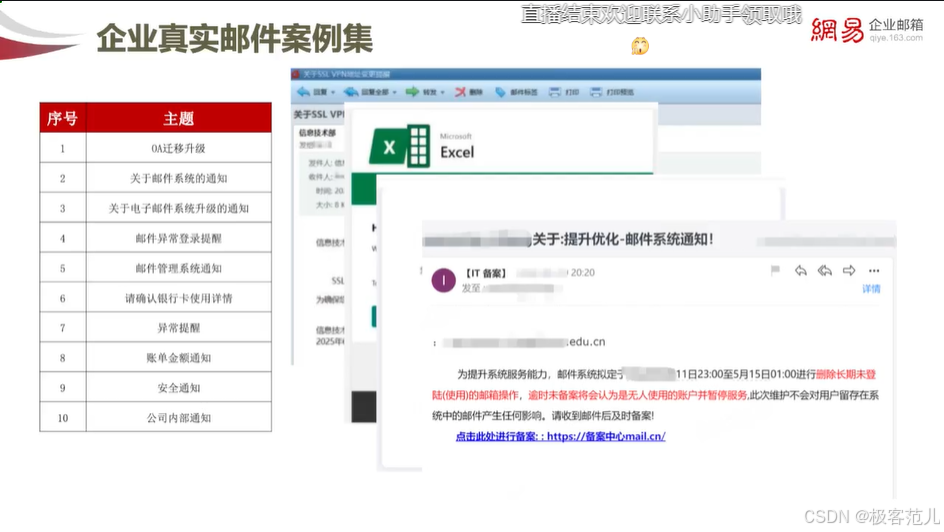Click the email subject 关于:提升优化-邮件系统通知!

point(623,240)
